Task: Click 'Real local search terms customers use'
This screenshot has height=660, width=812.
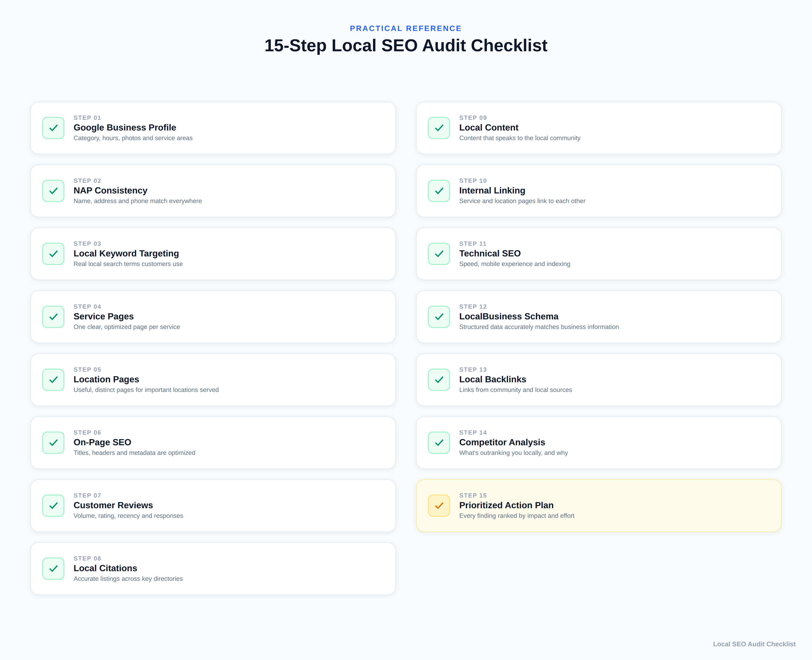Action: 128,264
